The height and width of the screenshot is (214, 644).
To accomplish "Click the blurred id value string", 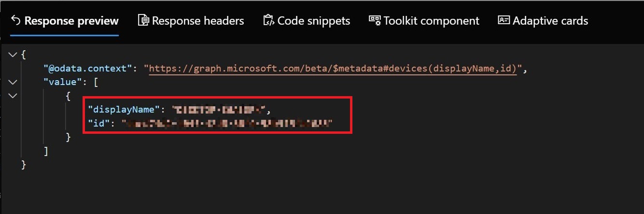I will [227, 124].
